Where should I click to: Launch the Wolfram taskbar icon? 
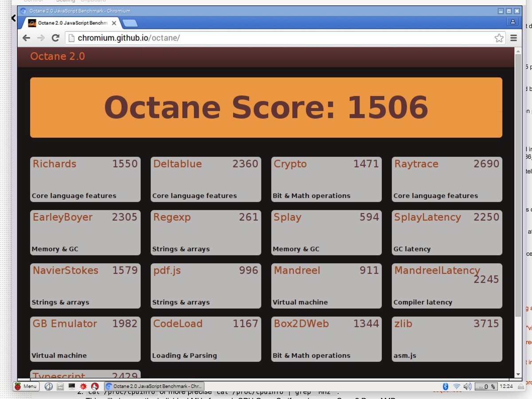95,387
